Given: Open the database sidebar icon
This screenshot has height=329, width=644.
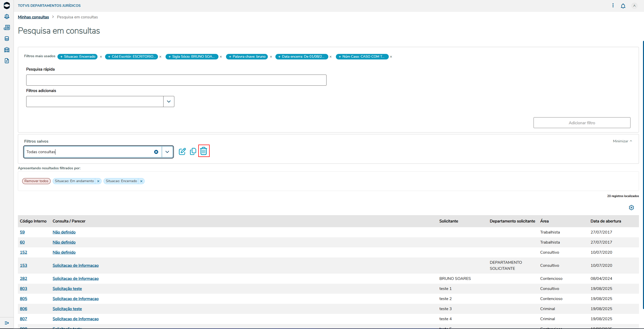Looking at the screenshot, I should pyautogui.click(x=7, y=39).
